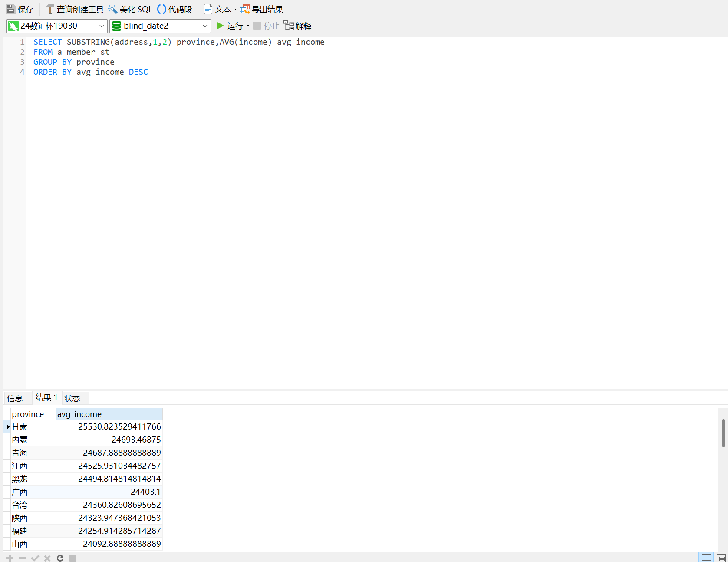Click the DESC keyword in line 4
The width and height of the screenshot is (728, 562).
tap(138, 72)
